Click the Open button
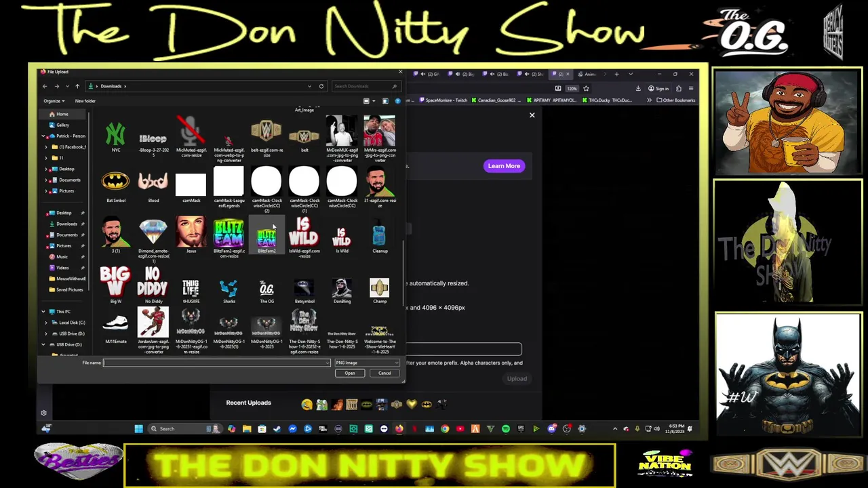 click(350, 373)
